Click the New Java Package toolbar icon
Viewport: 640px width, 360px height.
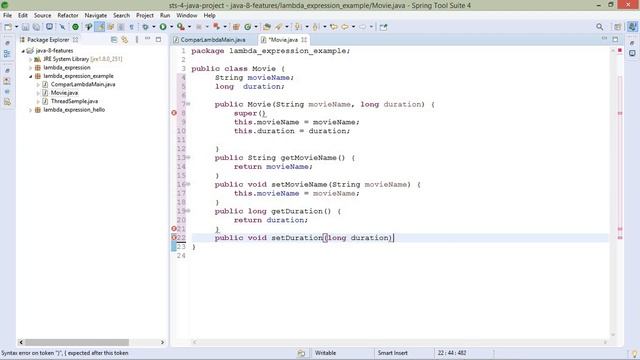[236, 27]
